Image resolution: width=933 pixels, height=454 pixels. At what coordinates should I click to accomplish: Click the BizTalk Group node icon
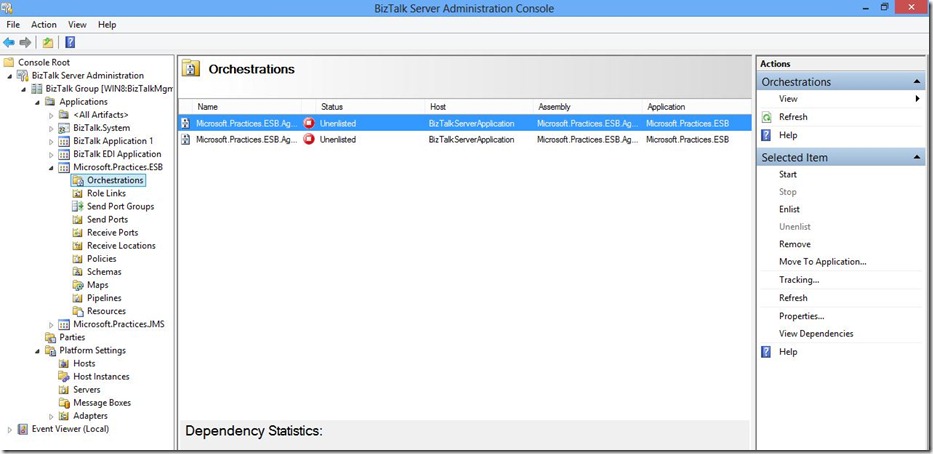(36, 88)
